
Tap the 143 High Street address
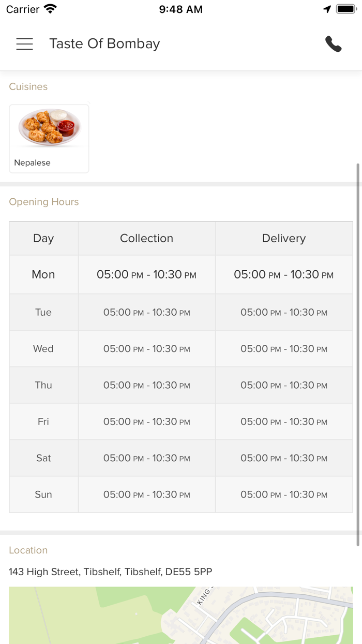tap(110, 572)
